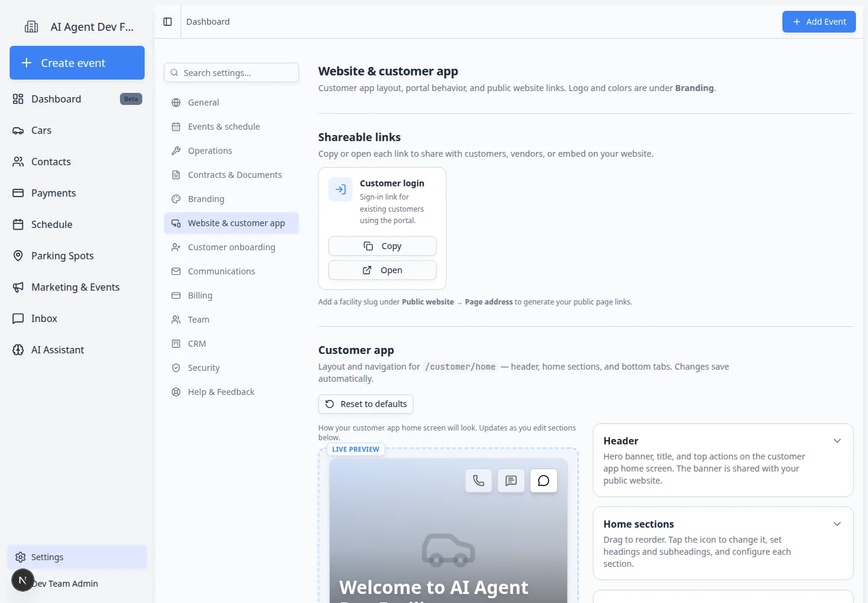Click the Dev Team Admin name
This screenshot has height=603, width=868.
pyautogui.click(x=65, y=584)
